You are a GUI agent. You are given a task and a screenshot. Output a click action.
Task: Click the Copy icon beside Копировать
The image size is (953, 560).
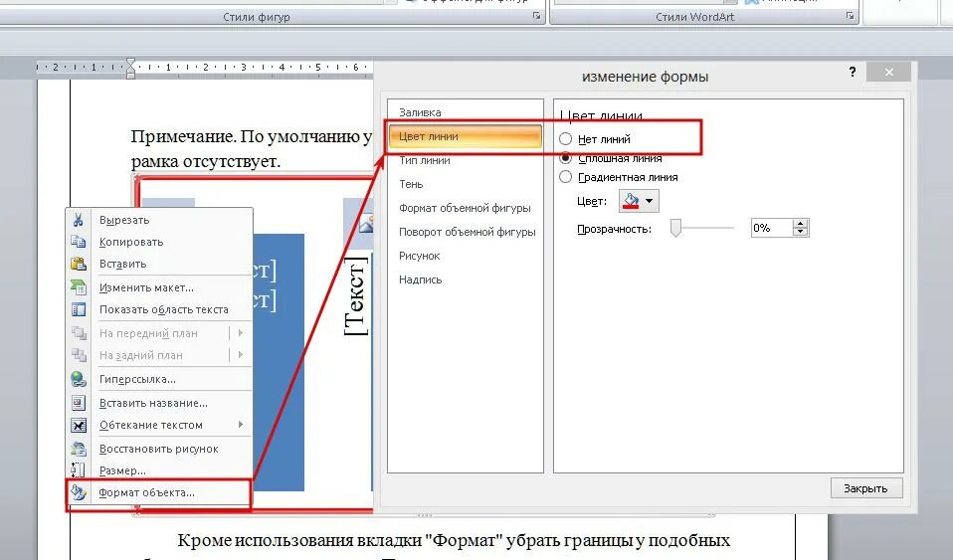pos(79,242)
